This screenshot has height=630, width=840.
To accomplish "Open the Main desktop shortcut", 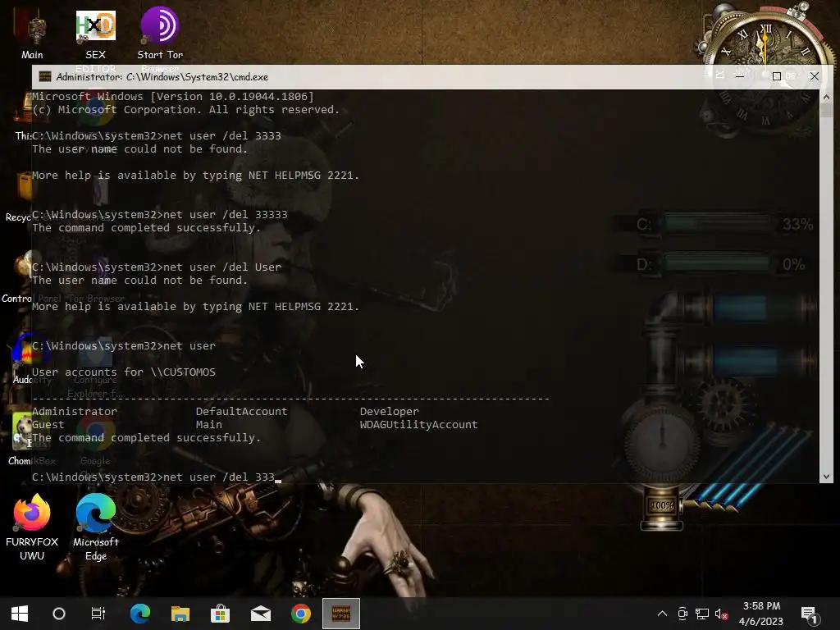I will click(32, 33).
